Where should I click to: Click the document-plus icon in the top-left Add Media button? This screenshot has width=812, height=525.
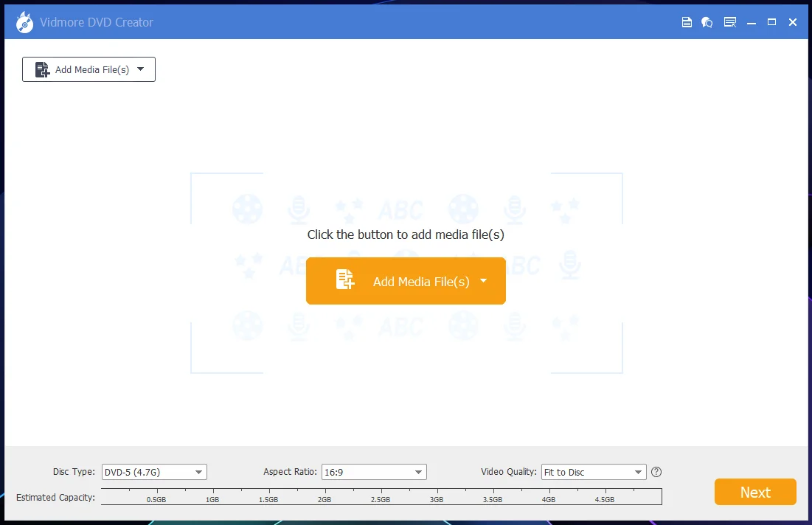pyautogui.click(x=42, y=69)
